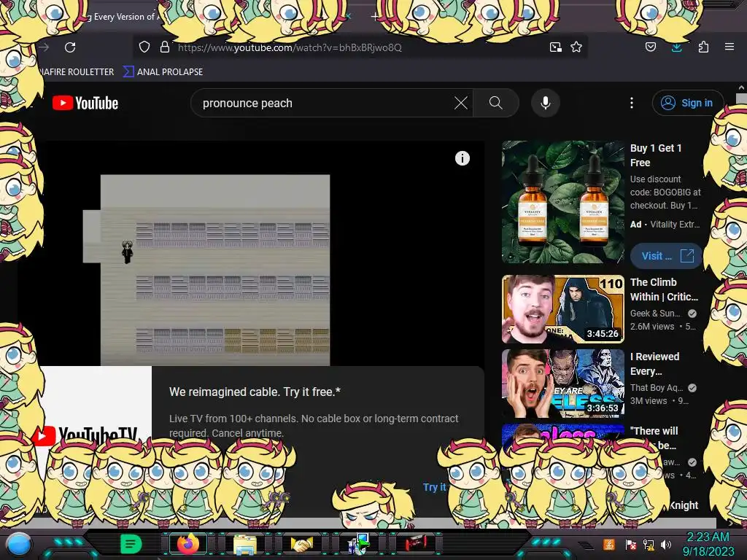Open YouTube settings three-dot menu

pos(632,103)
